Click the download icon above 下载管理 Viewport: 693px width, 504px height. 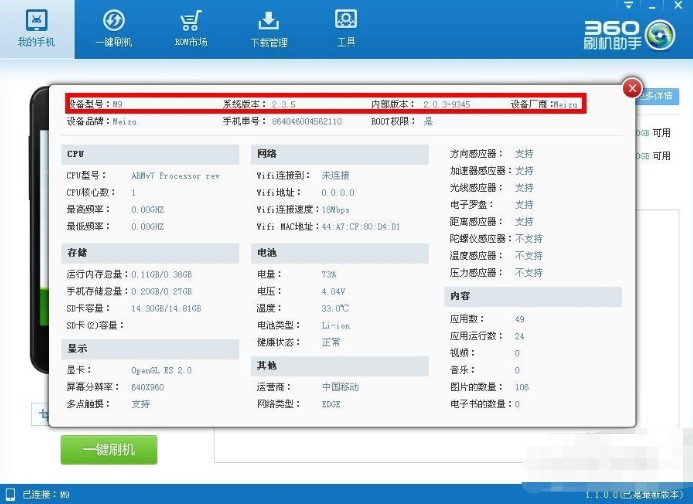click(269, 20)
